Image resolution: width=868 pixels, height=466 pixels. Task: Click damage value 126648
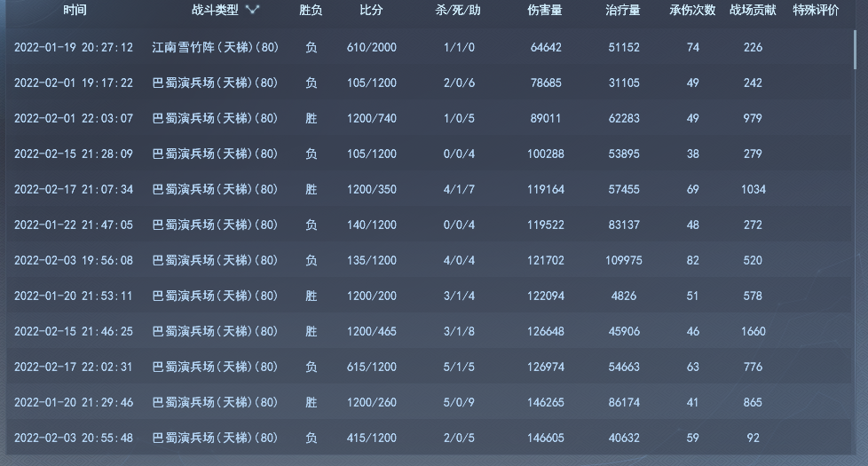pyautogui.click(x=546, y=331)
